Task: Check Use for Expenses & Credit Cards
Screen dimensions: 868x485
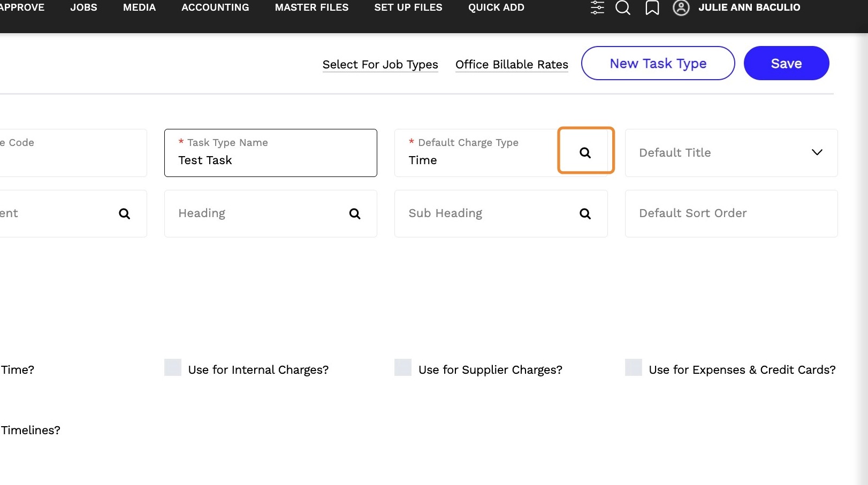Action: pyautogui.click(x=634, y=368)
